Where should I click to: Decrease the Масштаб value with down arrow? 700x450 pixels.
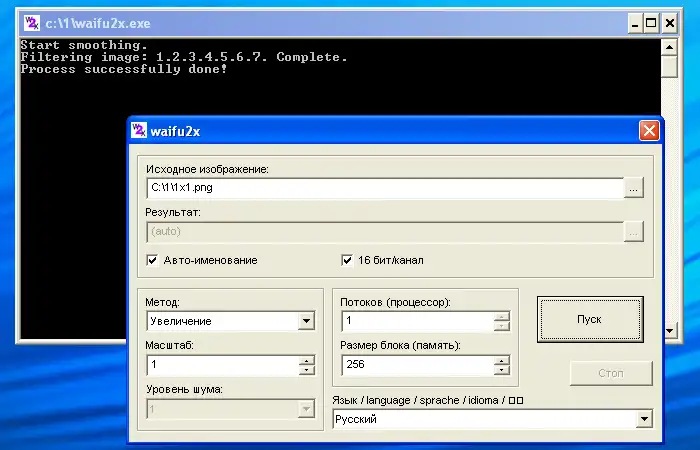[306, 370]
